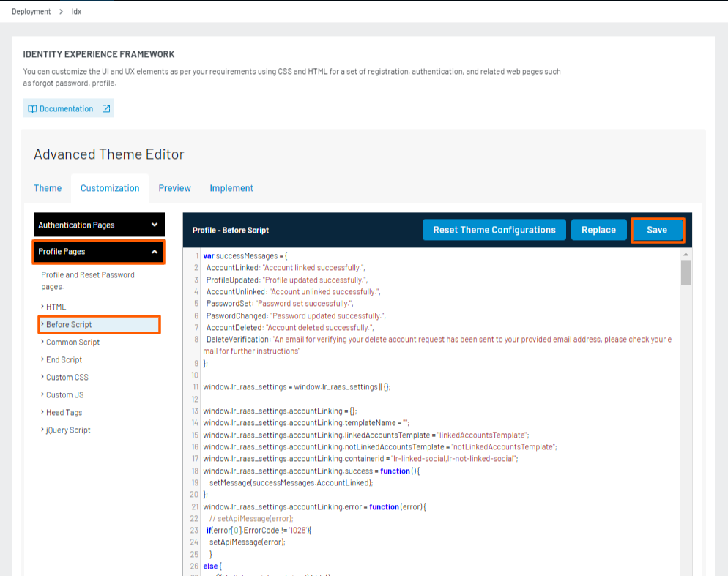Viewport: 728px width, 576px height.
Task: Open Documentation via the external link icon
Action: click(x=106, y=108)
